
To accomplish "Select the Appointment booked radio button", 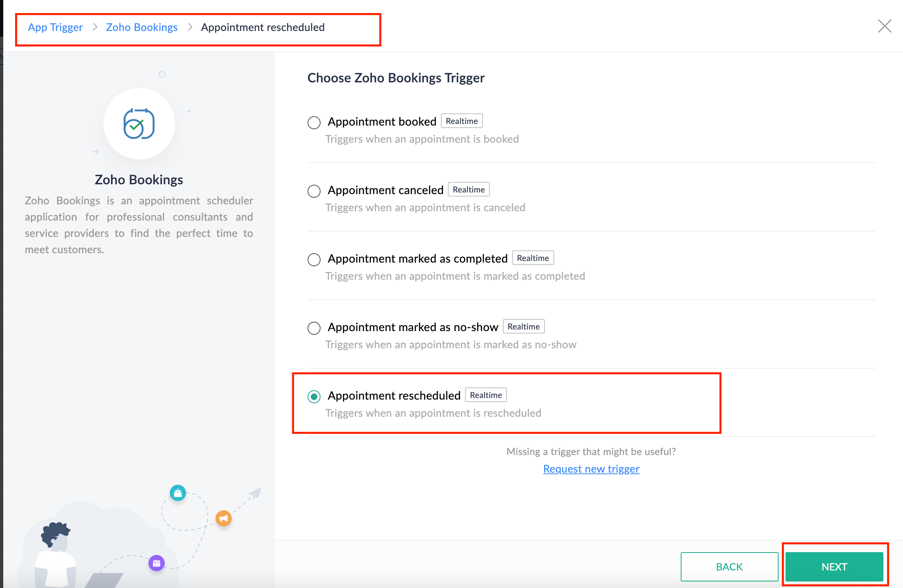I will 314,122.
